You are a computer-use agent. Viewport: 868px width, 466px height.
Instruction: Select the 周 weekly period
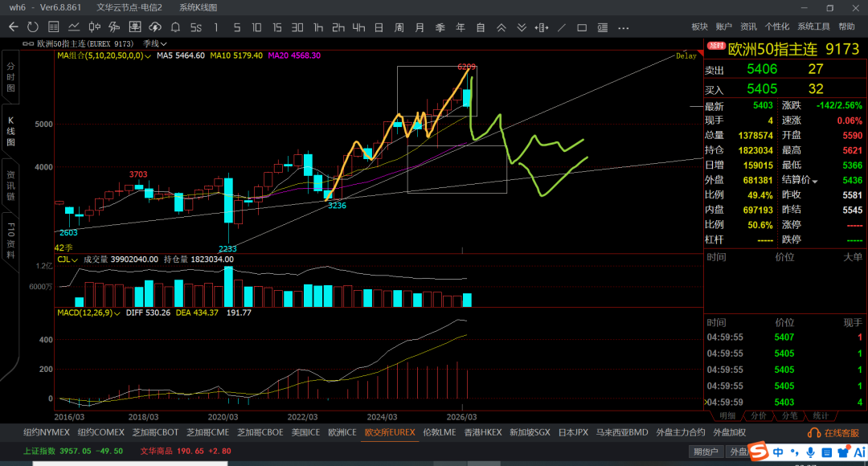click(x=399, y=27)
